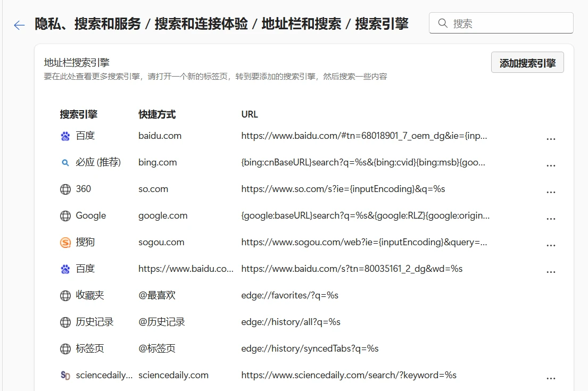Click the https://www.baidu.co... shortcut text

[x=186, y=269]
